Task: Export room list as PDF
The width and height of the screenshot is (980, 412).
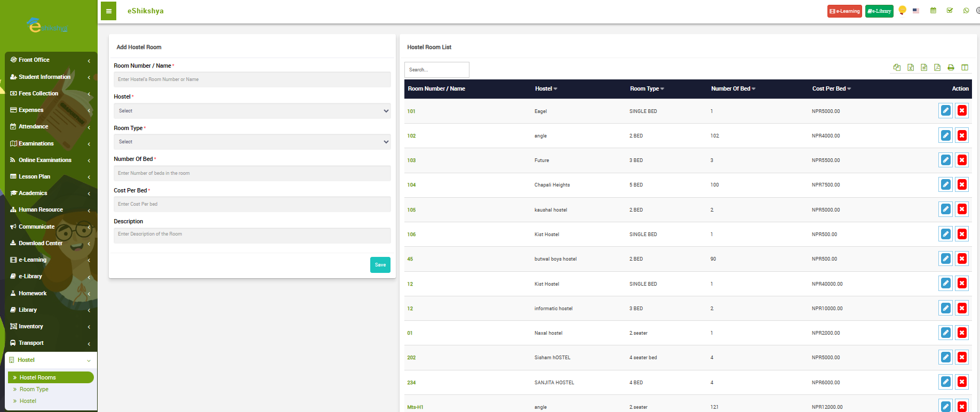Action: click(937, 68)
